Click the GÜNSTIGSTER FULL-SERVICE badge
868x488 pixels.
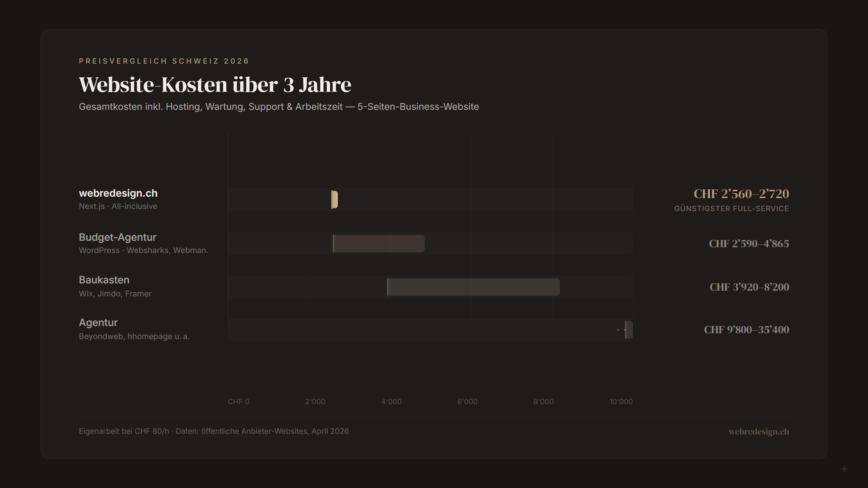[731, 208]
